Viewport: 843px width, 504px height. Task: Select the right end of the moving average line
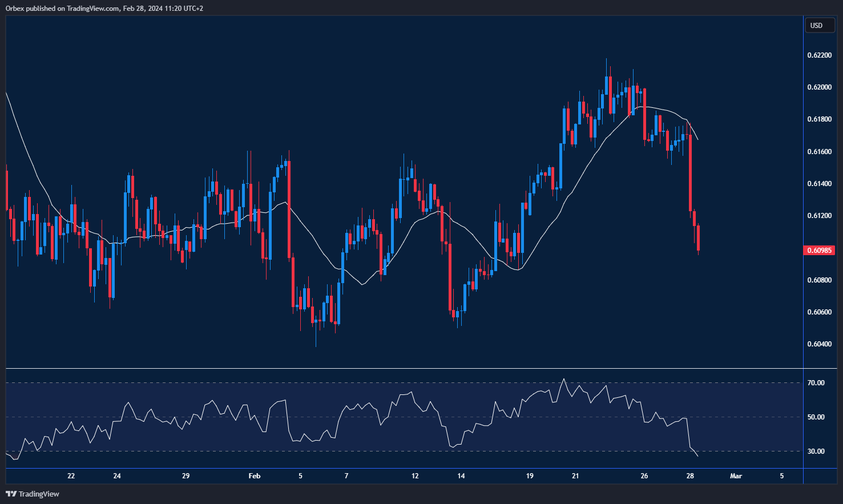pyautogui.click(x=697, y=139)
